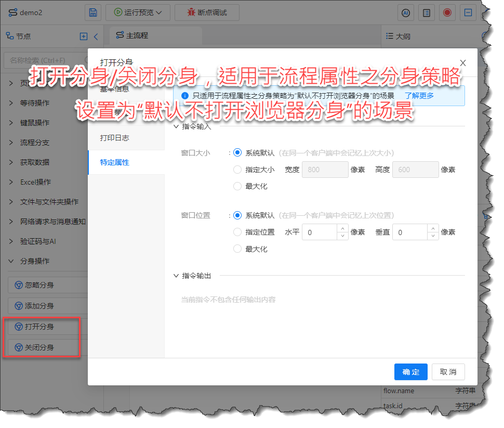Close the 打开分身 dialog with X
Image resolution: width=504 pixels, height=428 pixels.
(x=462, y=63)
